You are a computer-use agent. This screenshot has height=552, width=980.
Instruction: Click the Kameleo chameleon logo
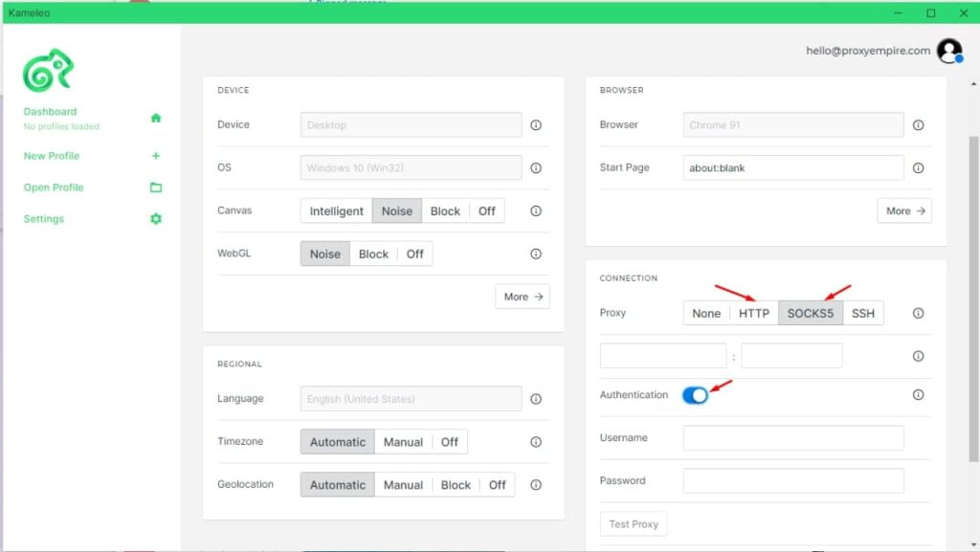point(48,70)
